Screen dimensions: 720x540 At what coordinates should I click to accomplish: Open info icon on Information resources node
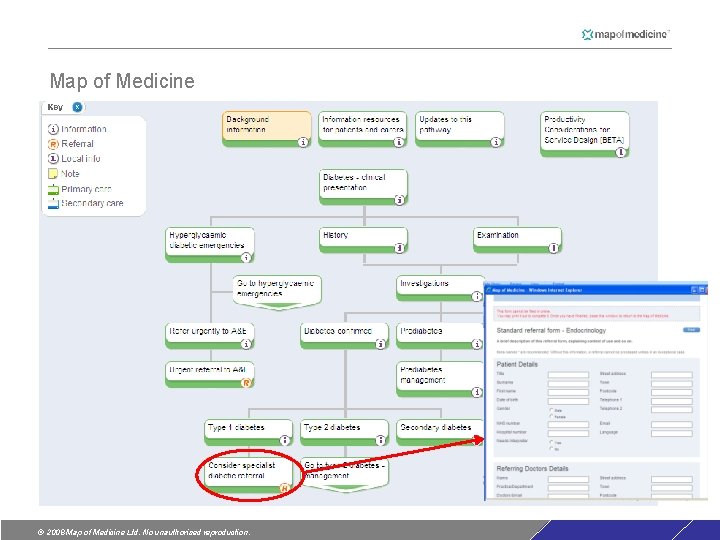(399, 142)
